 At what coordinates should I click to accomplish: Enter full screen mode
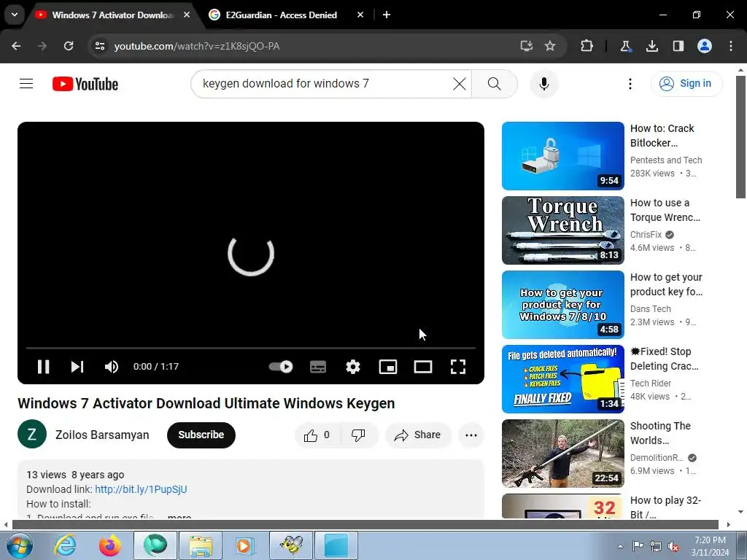pos(458,367)
